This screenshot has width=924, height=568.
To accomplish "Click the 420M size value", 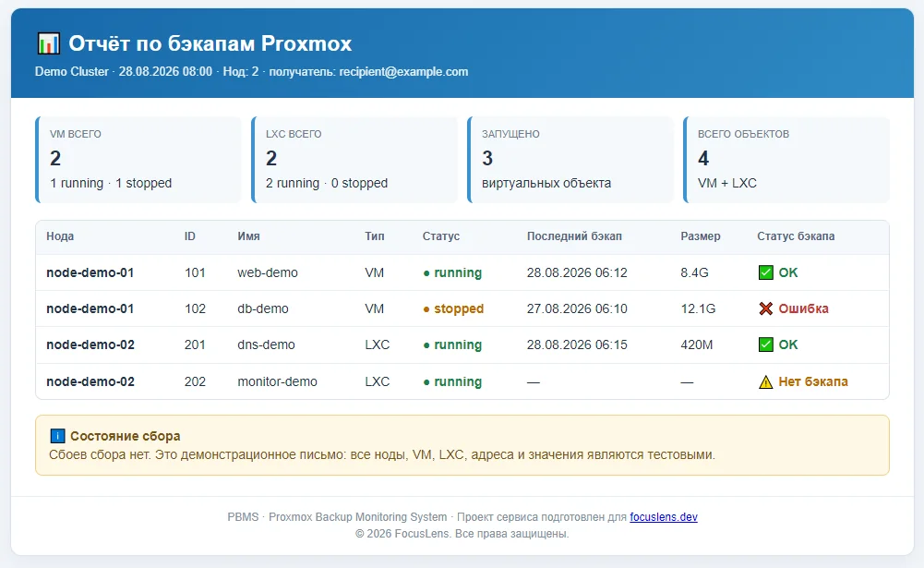I will [697, 344].
